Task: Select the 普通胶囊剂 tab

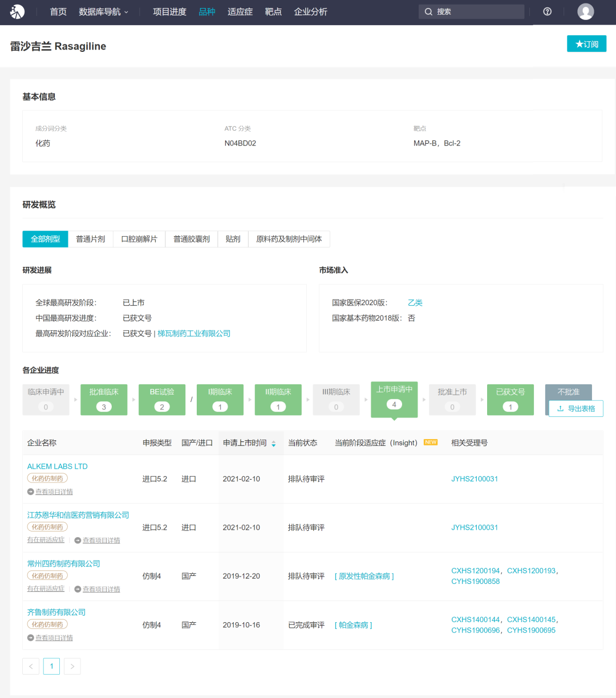Action: 192,239
